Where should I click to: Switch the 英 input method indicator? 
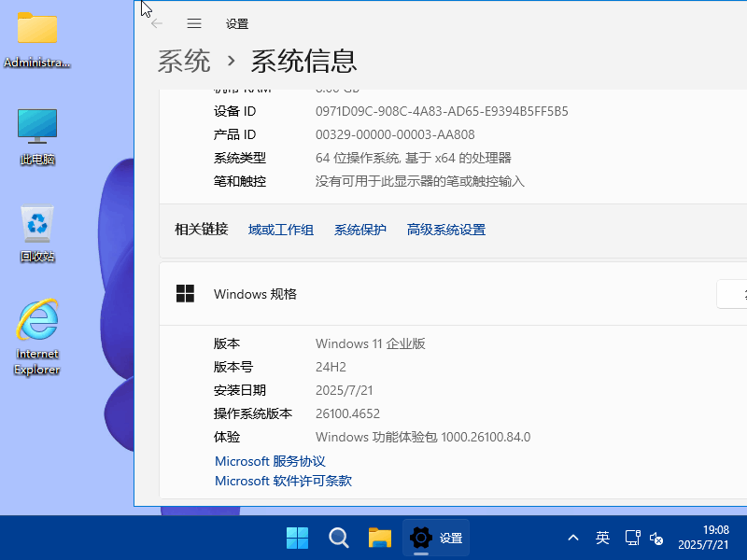(603, 538)
